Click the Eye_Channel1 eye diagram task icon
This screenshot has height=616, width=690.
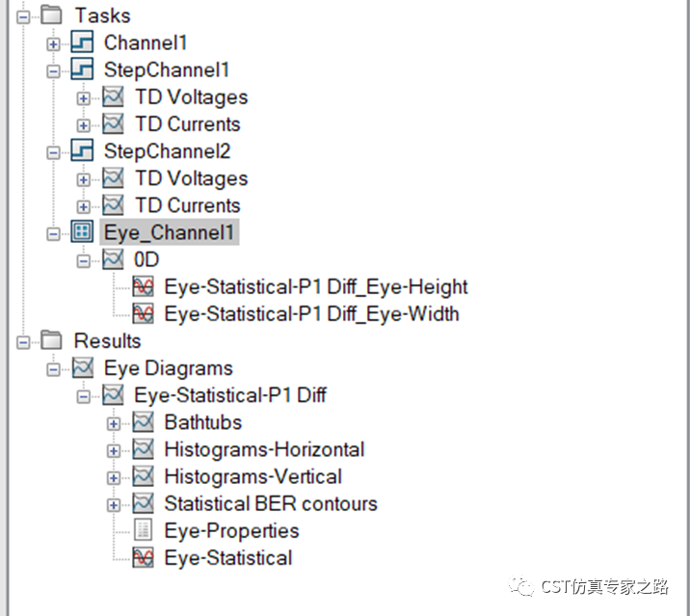click(83, 232)
